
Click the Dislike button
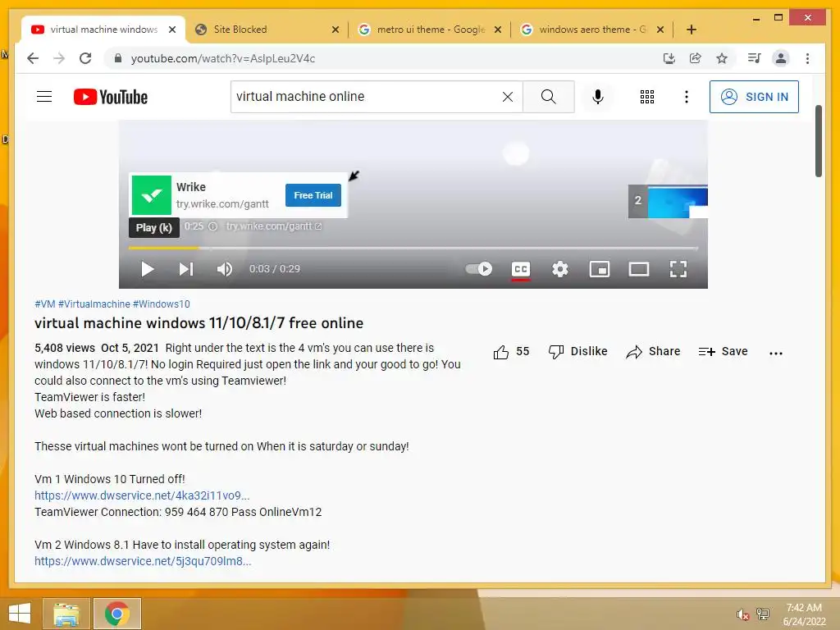tap(578, 351)
